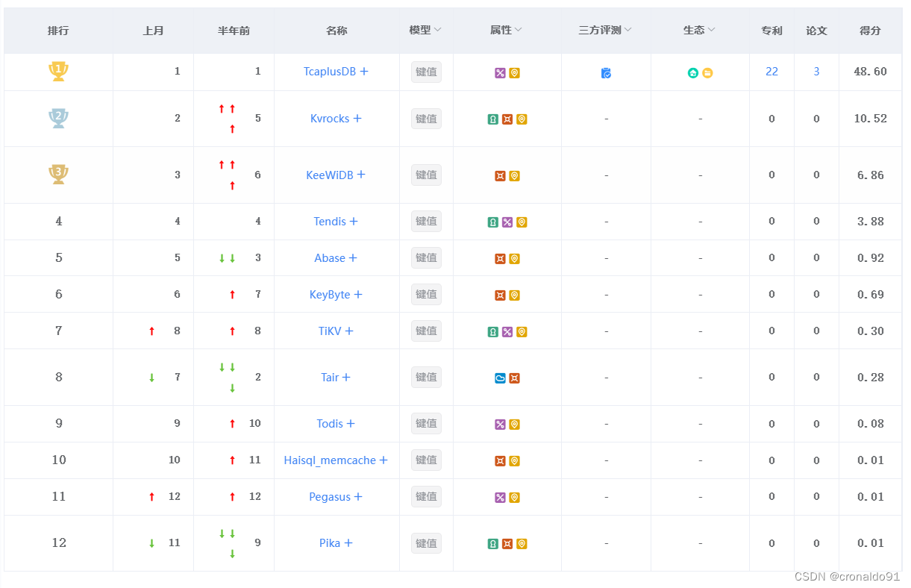Click the 键值 tag in Tair row
This screenshot has width=911, height=588.
pyautogui.click(x=426, y=378)
